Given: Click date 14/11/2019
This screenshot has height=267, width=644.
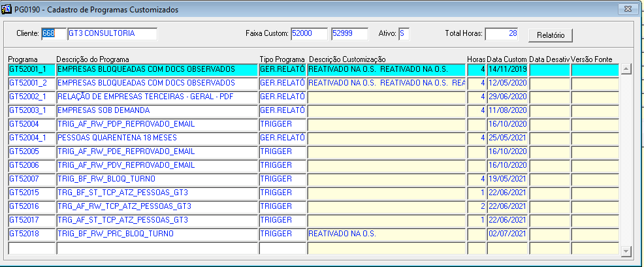Looking at the screenshot, I should (507, 70).
